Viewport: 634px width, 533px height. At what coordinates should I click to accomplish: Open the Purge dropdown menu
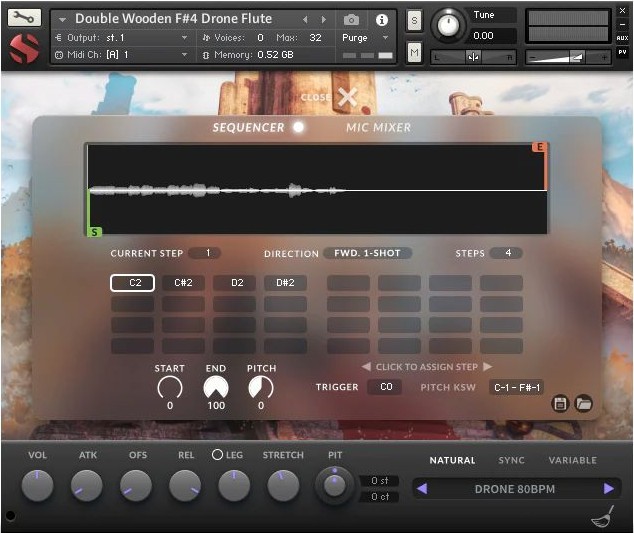click(x=365, y=38)
